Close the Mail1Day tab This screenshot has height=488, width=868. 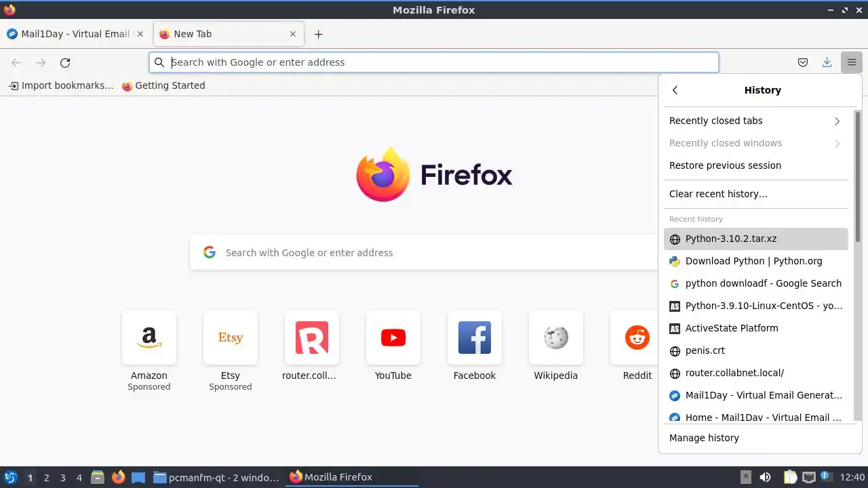pos(140,34)
